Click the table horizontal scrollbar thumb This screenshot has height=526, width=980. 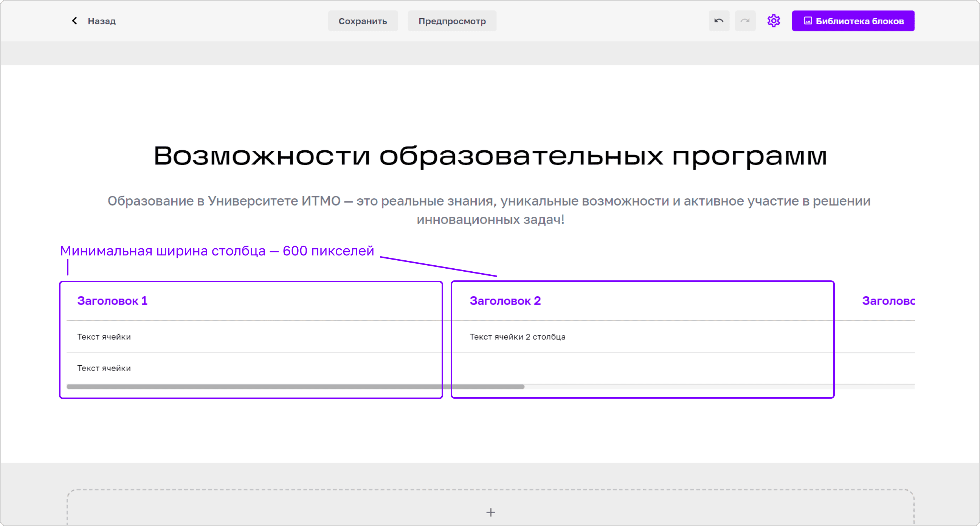pos(295,387)
